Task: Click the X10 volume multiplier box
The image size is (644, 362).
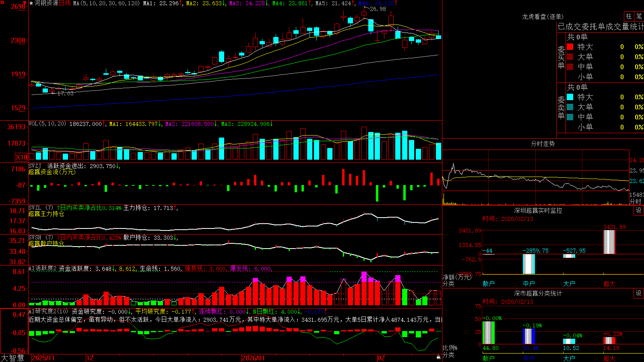Action: point(21,157)
